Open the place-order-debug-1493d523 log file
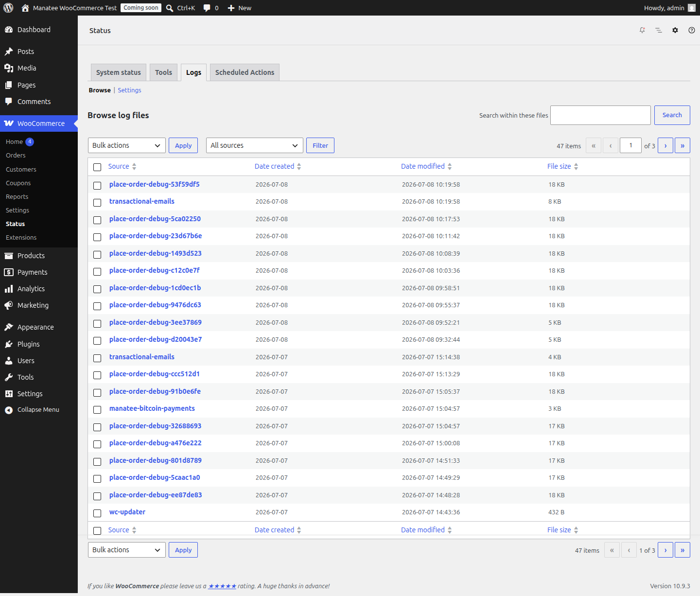700x596 pixels. coord(156,253)
